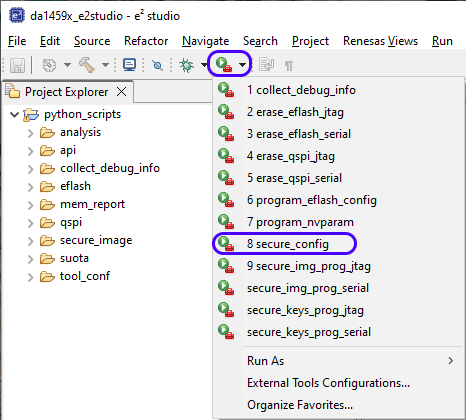This screenshot has width=466, height=420.
Task: Click the External Tools run icon
Action: click(x=224, y=64)
